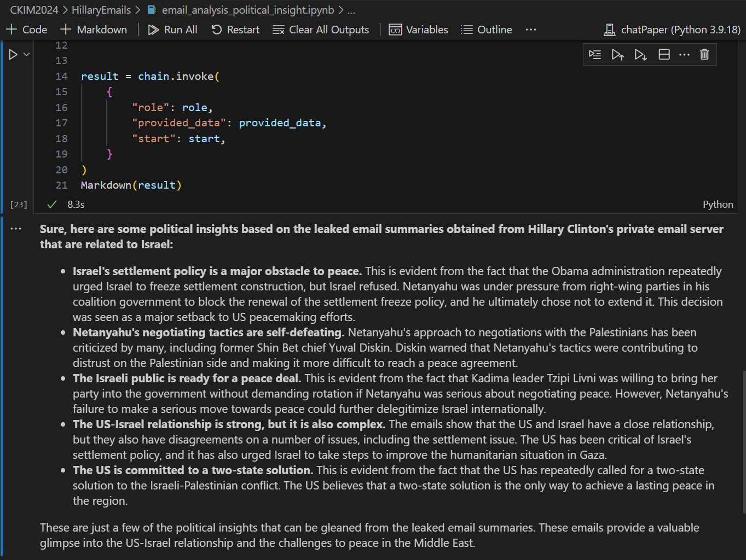Open the Variables panel
Screen dimensions: 746x560
tap(419, 30)
